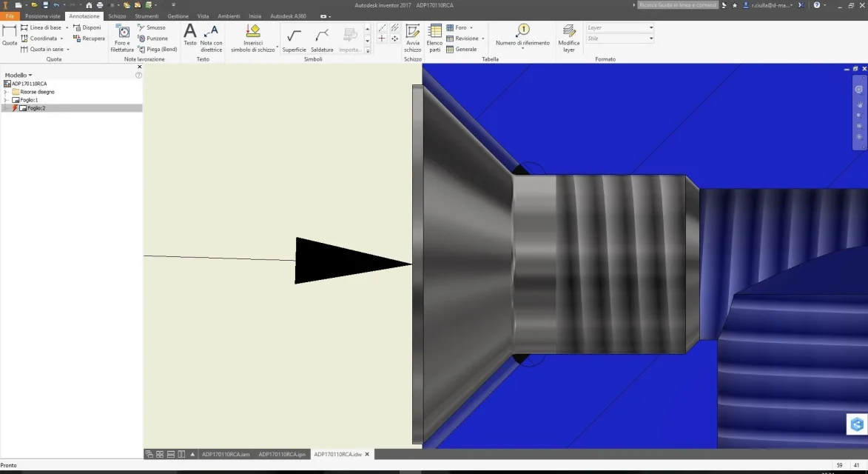Open the Stile dropdown list
The width and height of the screenshot is (868, 474).
(620, 39)
